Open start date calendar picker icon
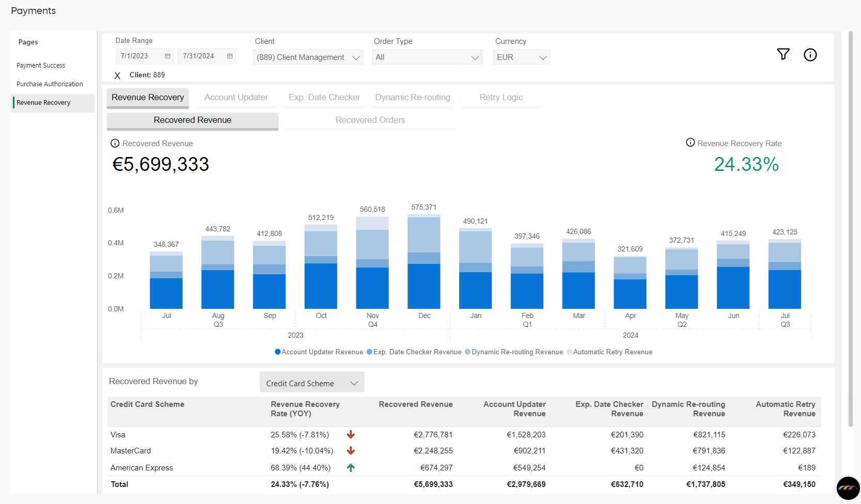The height and width of the screenshot is (504, 861). [x=167, y=56]
